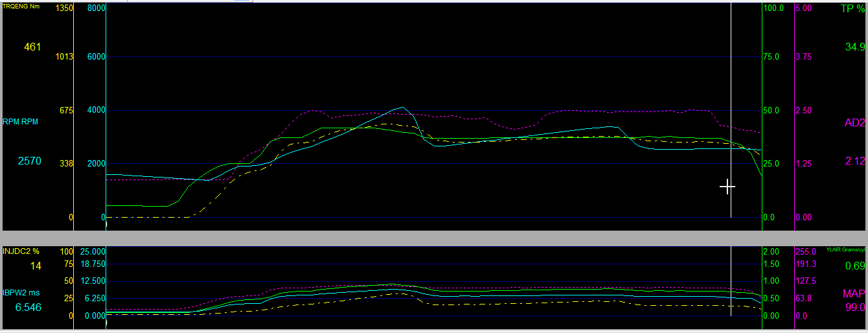Select the INJDC2 % channel label
The image size is (868, 333).
coord(21,251)
